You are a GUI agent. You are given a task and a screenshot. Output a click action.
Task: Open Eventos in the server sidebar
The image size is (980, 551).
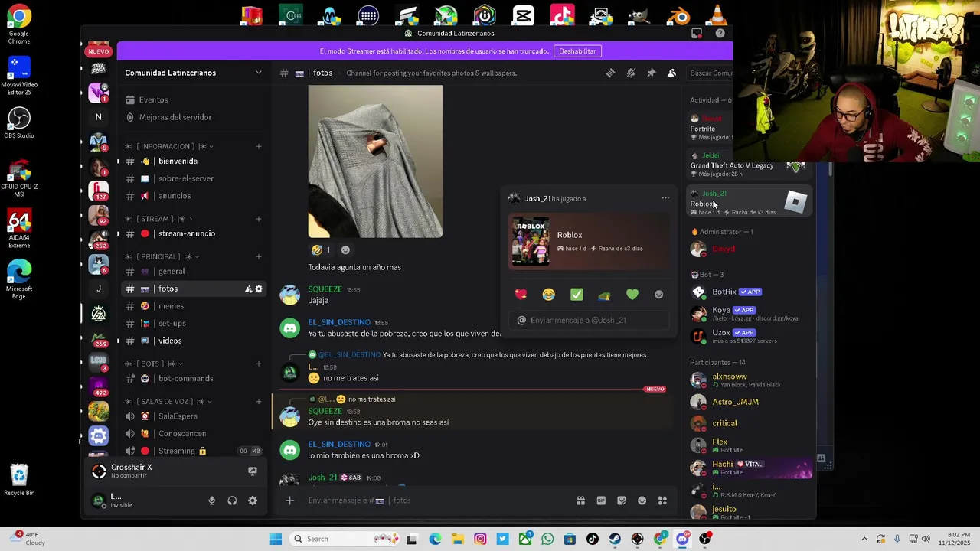[x=194, y=99]
